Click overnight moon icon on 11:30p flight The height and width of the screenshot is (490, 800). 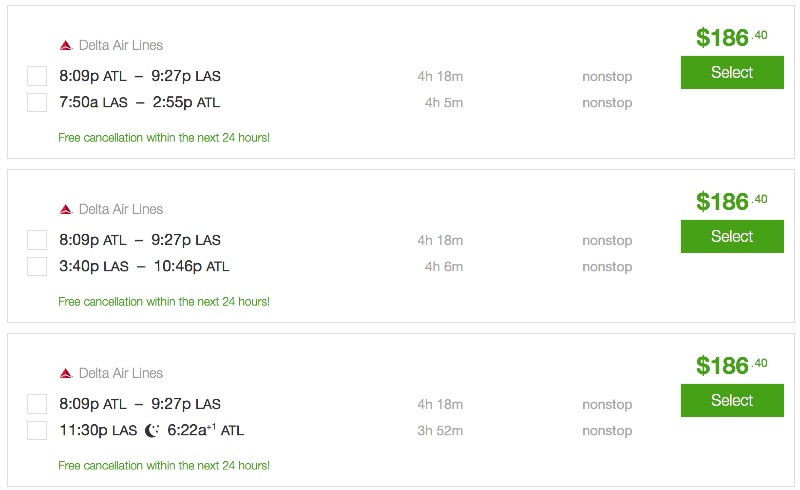click(152, 431)
